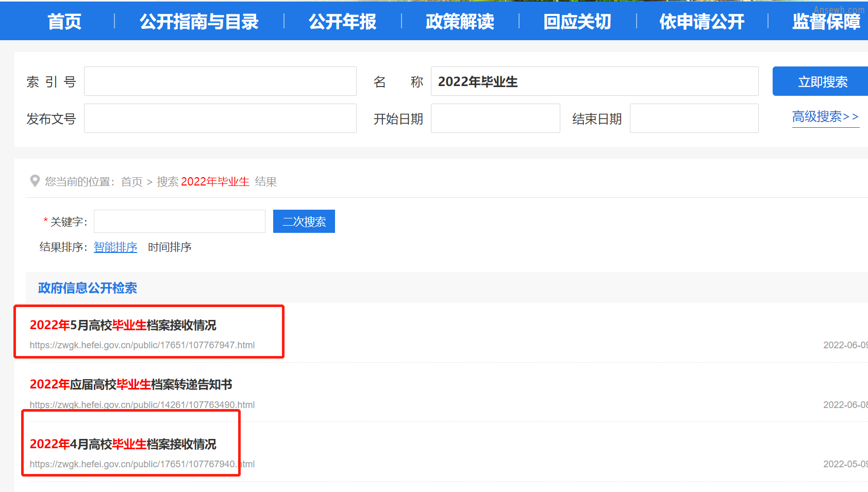Switch to 时间排序 result sorting
The width and height of the screenshot is (868, 492).
click(170, 247)
